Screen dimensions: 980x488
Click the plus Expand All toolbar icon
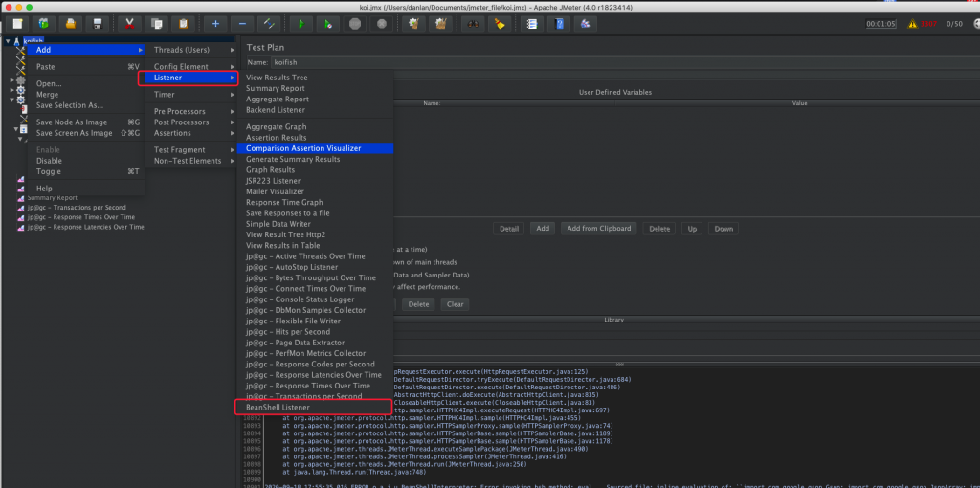click(215, 23)
